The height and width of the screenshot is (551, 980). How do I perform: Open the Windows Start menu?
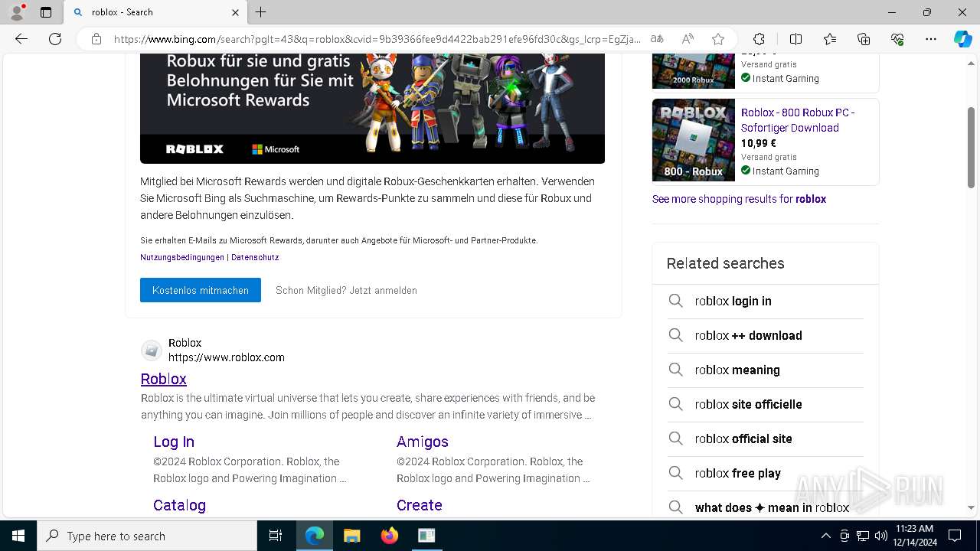[x=18, y=536]
